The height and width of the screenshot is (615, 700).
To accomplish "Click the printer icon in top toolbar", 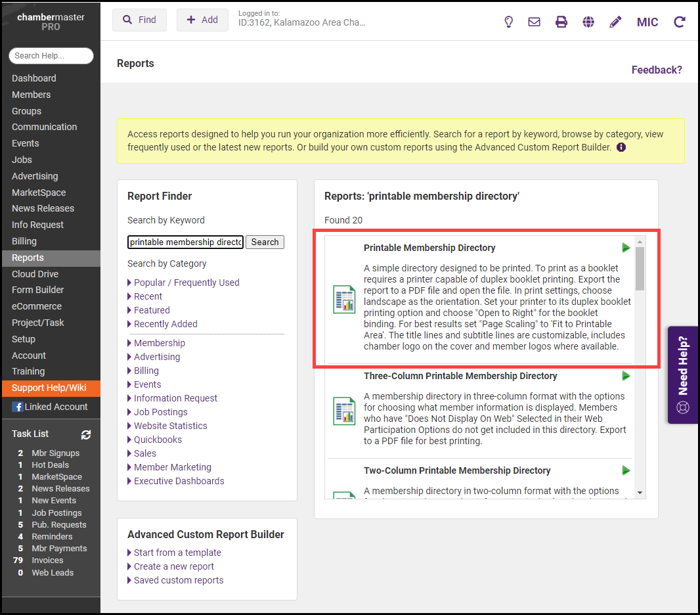I will tap(561, 22).
